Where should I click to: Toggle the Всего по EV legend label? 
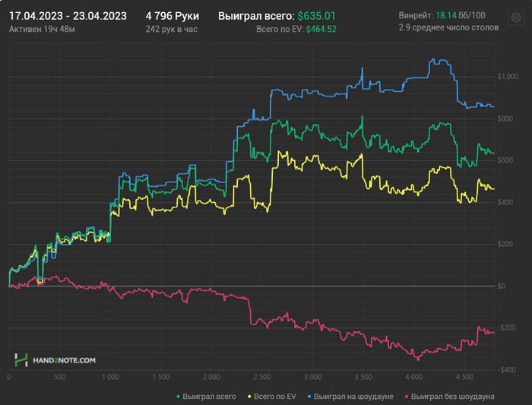[275, 396]
